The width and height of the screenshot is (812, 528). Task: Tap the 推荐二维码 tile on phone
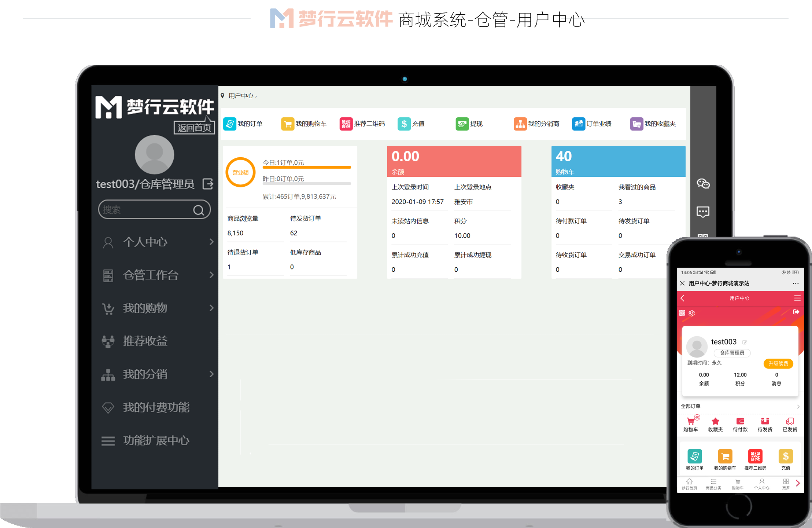[x=755, y=460]
